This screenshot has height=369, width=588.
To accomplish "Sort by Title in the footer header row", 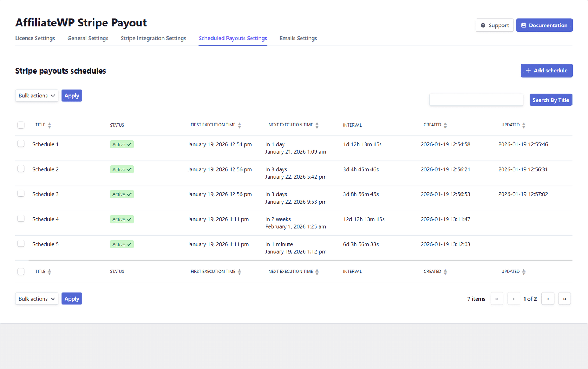I will pyautogui.click(x=49, y=272).
